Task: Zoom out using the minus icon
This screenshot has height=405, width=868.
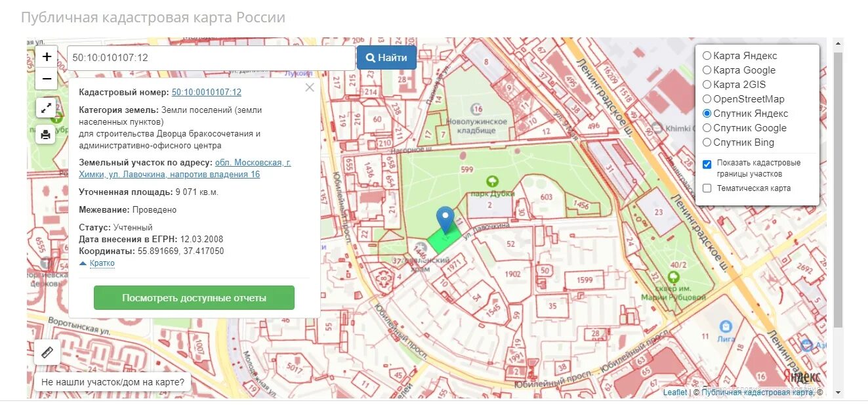Action: pos(46,79)
